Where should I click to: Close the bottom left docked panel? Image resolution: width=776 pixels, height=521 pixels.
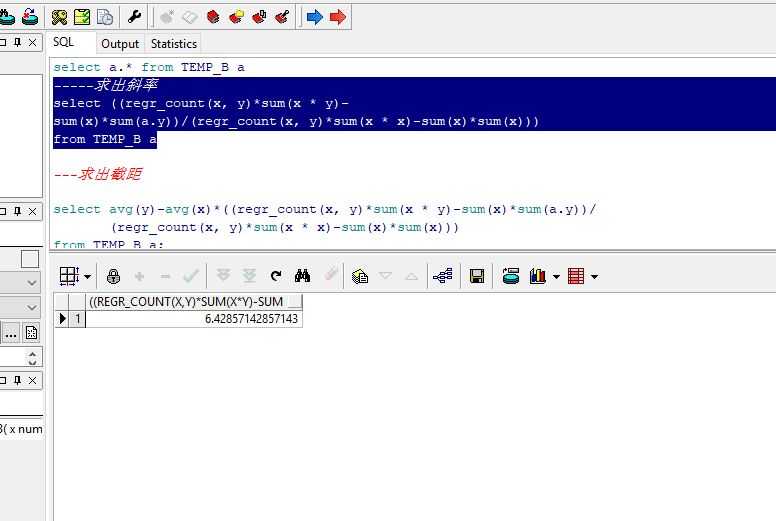point(32,380)
